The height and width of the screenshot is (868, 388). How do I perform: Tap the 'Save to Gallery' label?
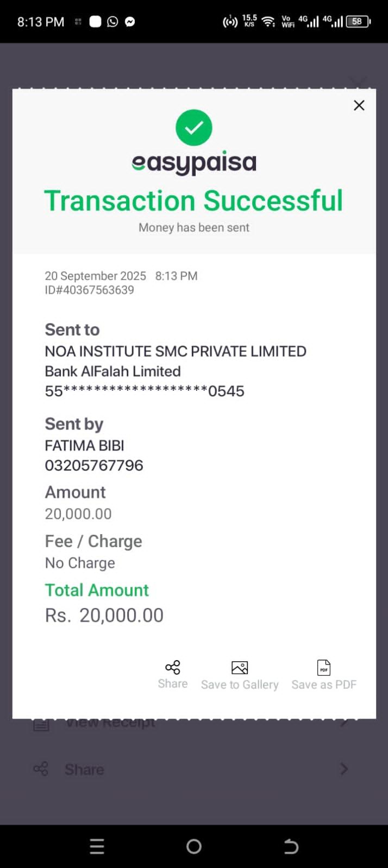(x=240, y=685)
